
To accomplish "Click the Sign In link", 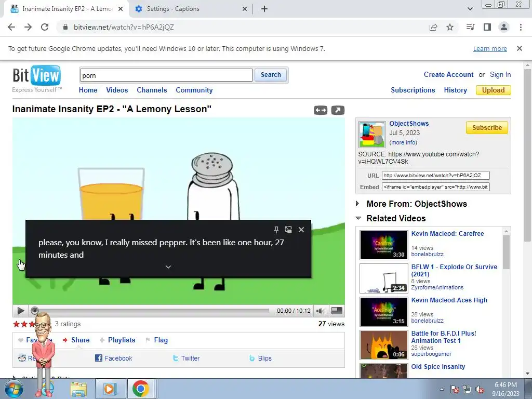I will [x=500, y=75].
